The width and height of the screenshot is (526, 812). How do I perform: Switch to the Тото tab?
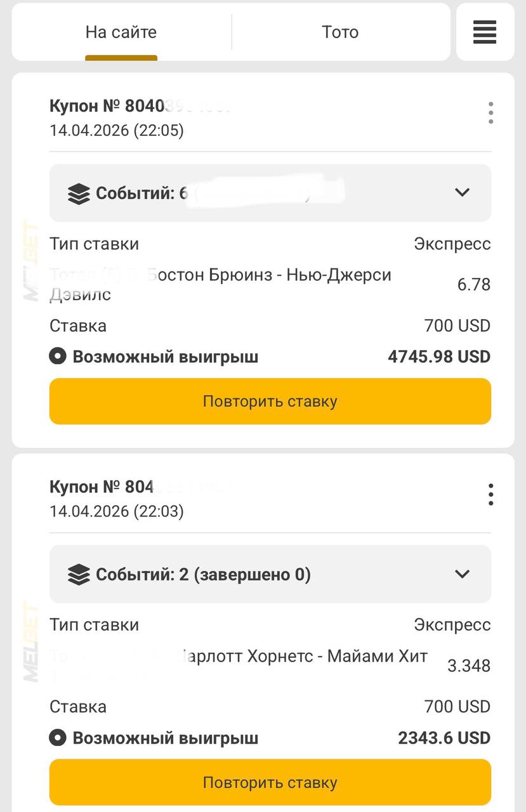(x=340, y=32)
